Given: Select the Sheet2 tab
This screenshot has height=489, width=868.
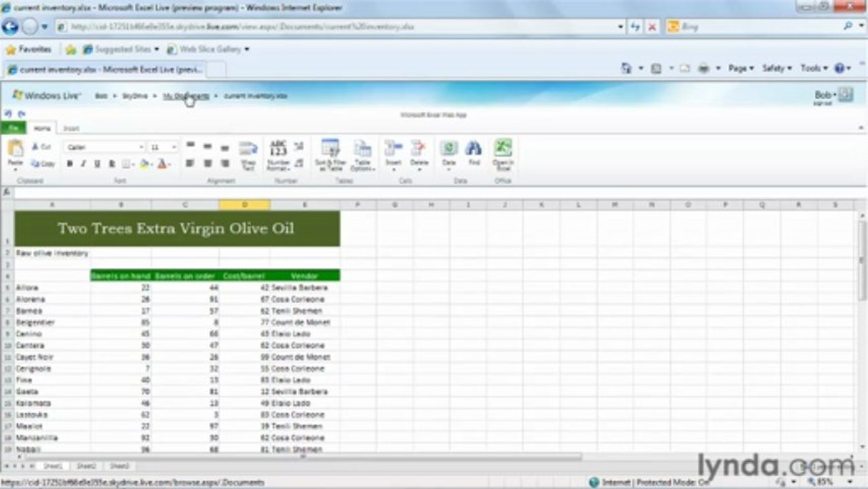Looking at the screenshot, I should (86, 467).
